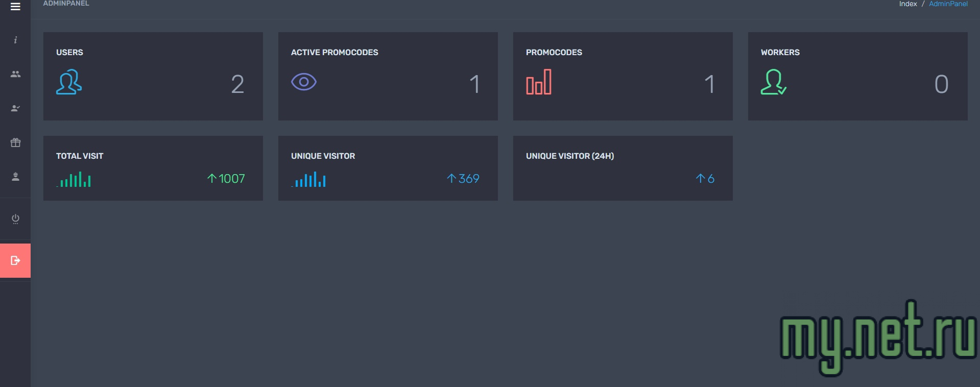Click the Total Visit green sparkline chart
Viewport: 980px width, 387px height.
pyautogui.click(x=74, y=179)
